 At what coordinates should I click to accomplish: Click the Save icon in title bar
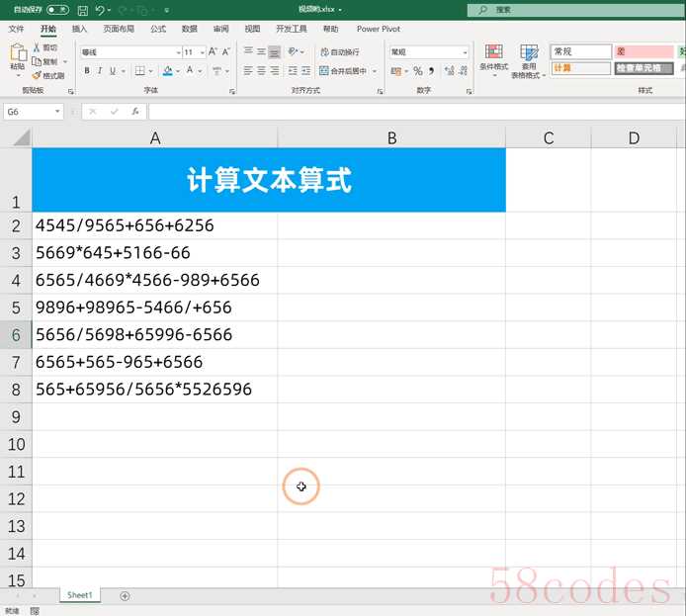81,10
